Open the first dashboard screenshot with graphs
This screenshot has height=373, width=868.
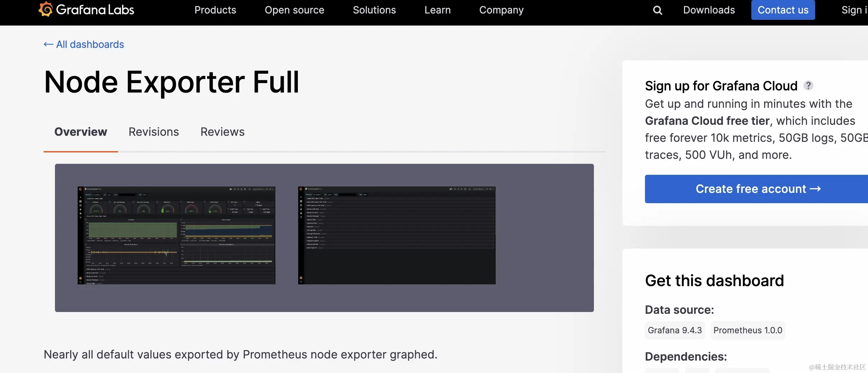click(177, 235)
